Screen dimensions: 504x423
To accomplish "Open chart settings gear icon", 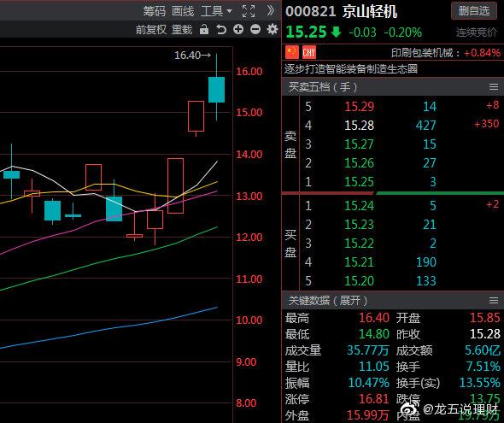I will (x=273, y=30).
